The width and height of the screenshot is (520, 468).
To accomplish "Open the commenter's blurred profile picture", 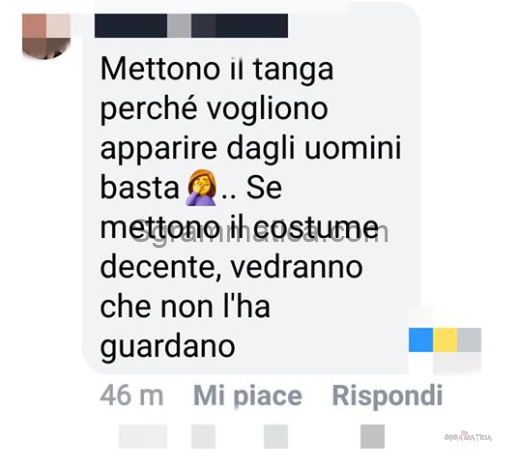I will click(46, 36).
